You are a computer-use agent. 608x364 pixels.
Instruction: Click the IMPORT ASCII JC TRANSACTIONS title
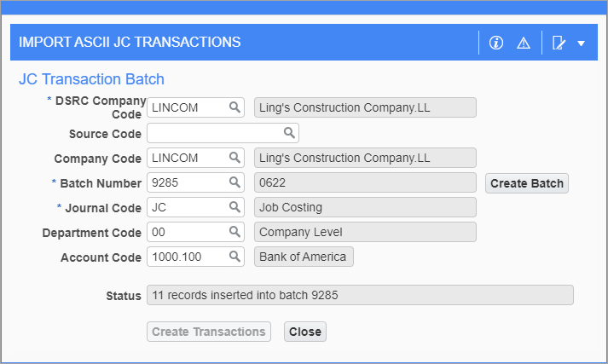tap(130, 42)
